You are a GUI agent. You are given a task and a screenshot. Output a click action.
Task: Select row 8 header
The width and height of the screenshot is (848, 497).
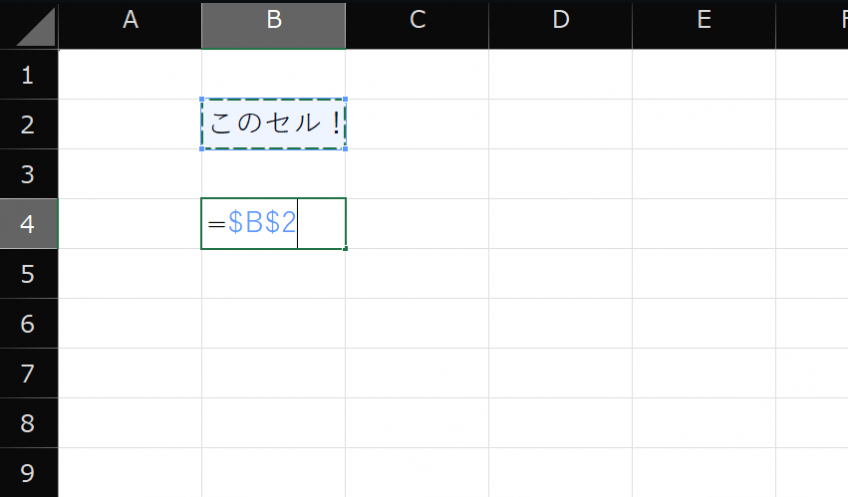point(28,423)
